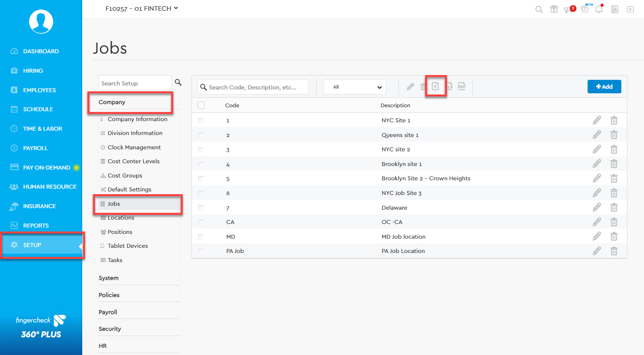Check the box for job code 3
Image resolution: width=644 pixels, height=355 pixels.
point(201,150)
